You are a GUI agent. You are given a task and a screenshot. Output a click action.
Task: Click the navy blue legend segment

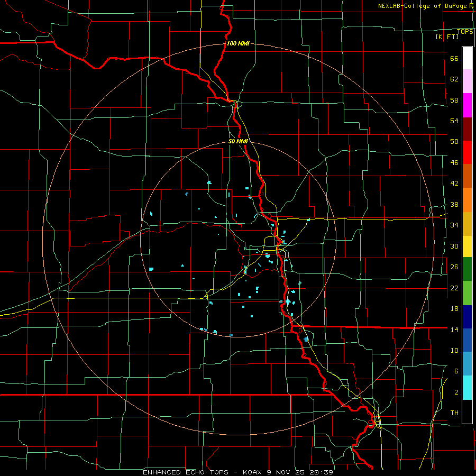click(467, 317)
